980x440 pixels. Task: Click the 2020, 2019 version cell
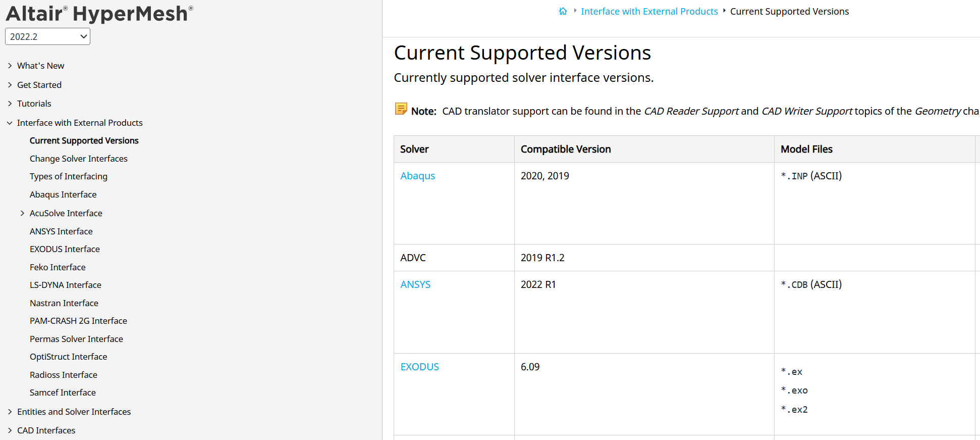pos(644,204)
